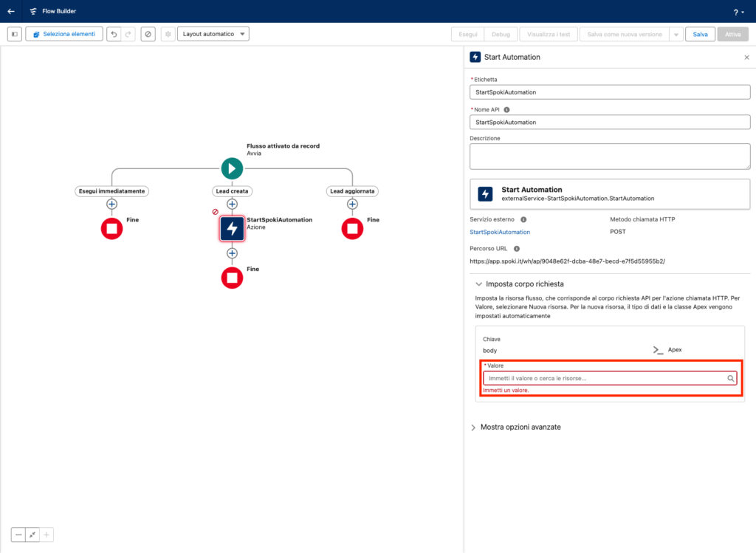The width and height of the screenshot is (756, 553).
Task: Open the Layout automatico dropdown
Action: pos(213,34)
